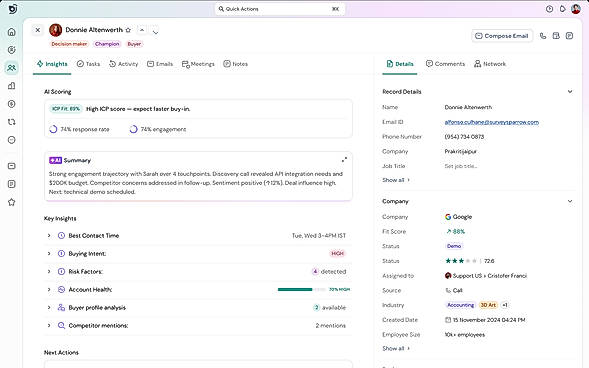Click the Demo status badge
This screenshot has height=368, width=589.
tap(454, 246)
